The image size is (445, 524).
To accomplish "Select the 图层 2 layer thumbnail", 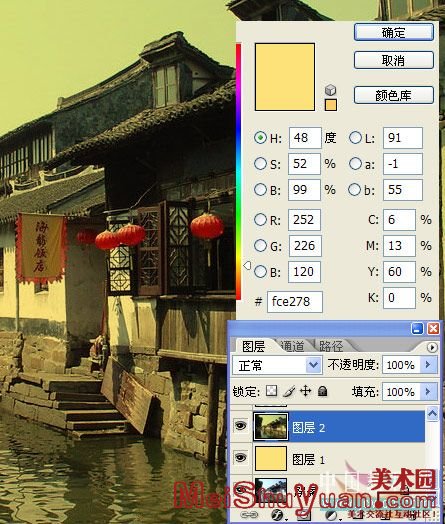I will point(271,426).
